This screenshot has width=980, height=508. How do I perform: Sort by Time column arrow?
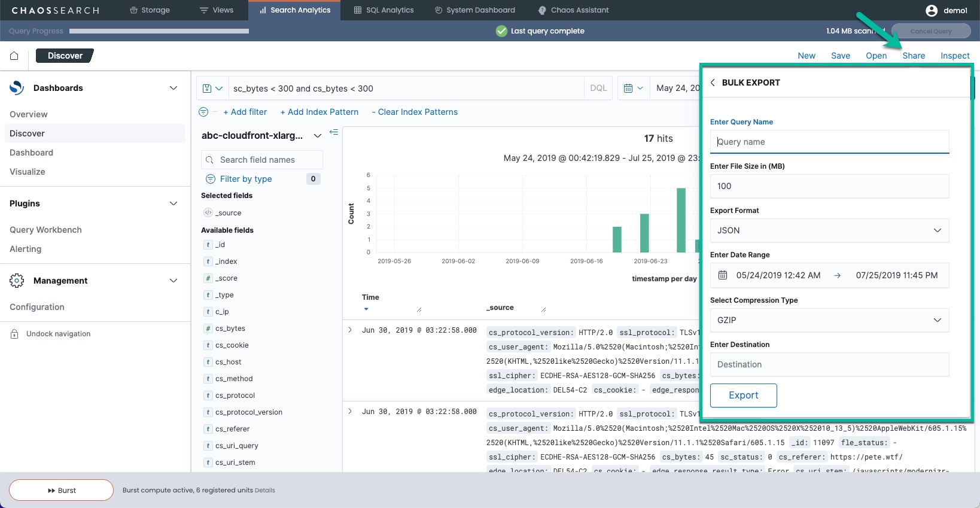coord(366,309)
